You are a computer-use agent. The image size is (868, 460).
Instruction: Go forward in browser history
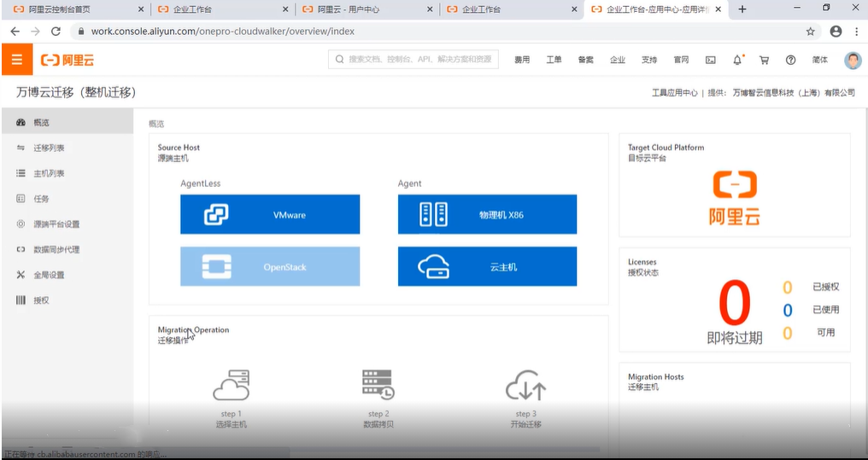click(35, 32)
